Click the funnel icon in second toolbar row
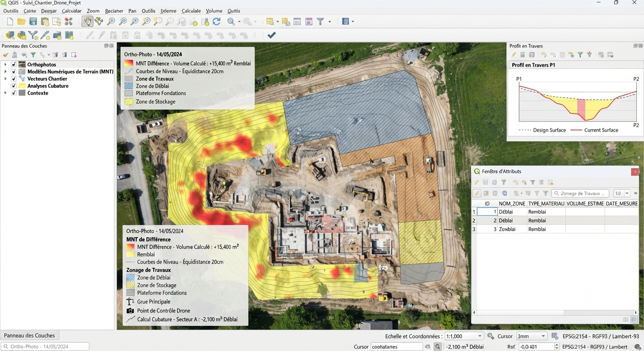 pos(33,35)
